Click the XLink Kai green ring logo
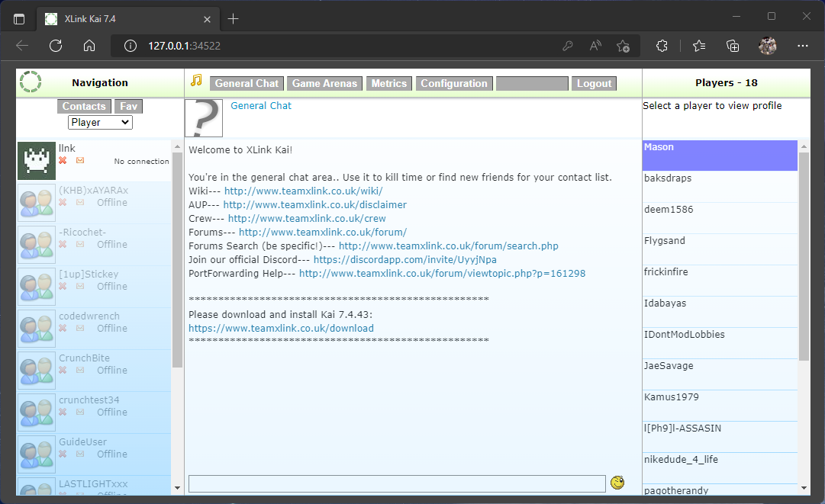The width and height of the screenshot is (825, 504). click(x=31, y=82)
